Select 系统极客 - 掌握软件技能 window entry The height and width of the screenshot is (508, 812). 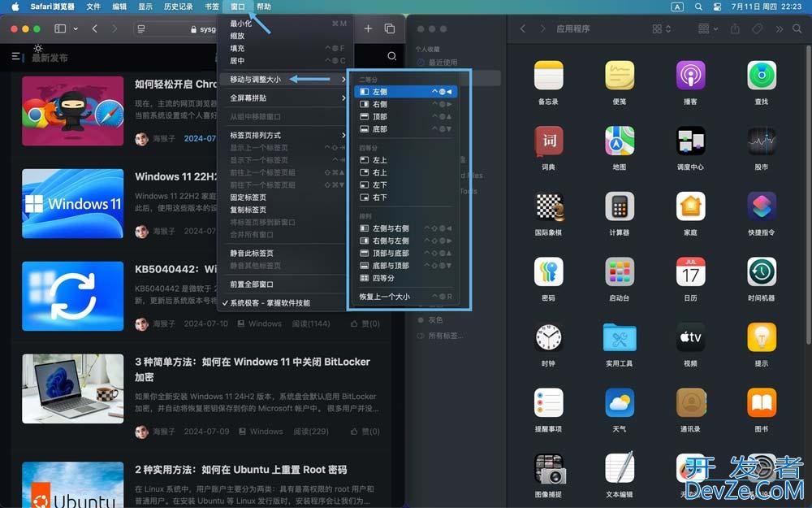pyautogui.click(x=285, y=303)
